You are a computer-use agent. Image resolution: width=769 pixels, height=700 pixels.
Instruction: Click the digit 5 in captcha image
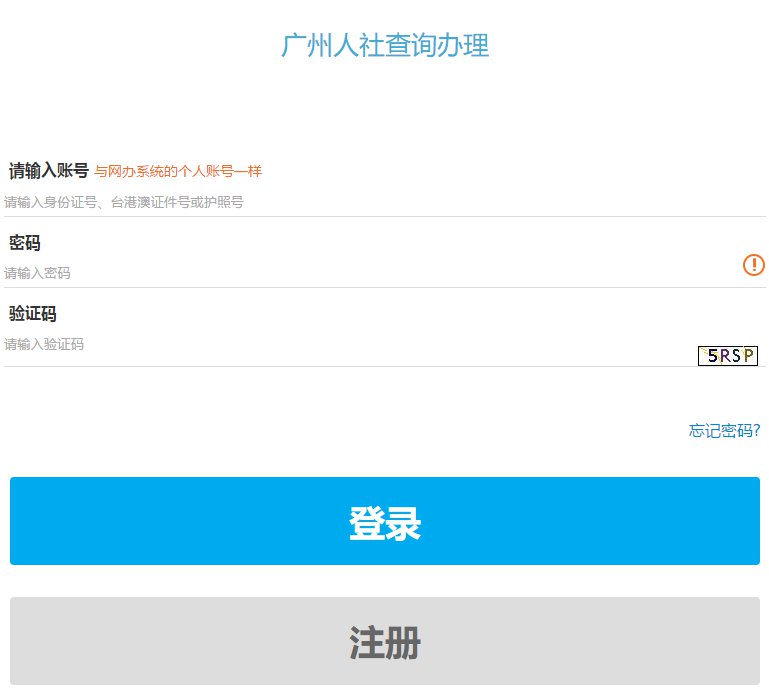point(711,355)
